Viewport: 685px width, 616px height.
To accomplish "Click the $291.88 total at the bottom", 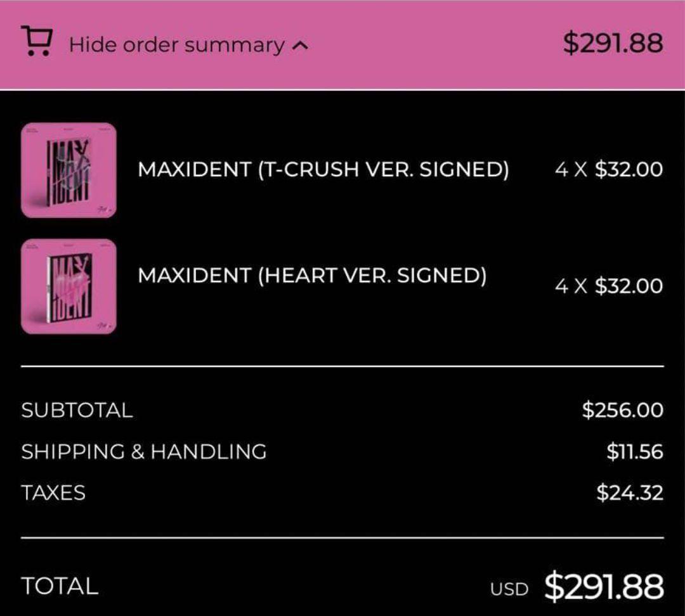I will [x=604, y=586].
